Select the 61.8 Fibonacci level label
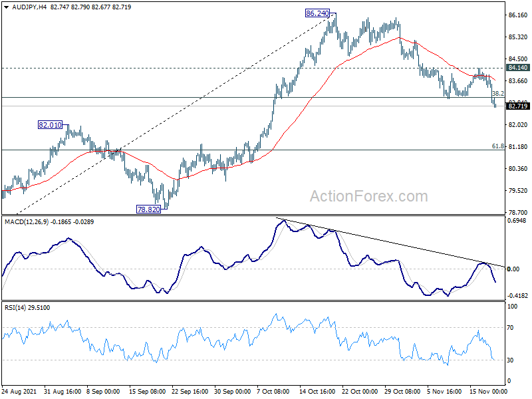 tap(498, 146)
